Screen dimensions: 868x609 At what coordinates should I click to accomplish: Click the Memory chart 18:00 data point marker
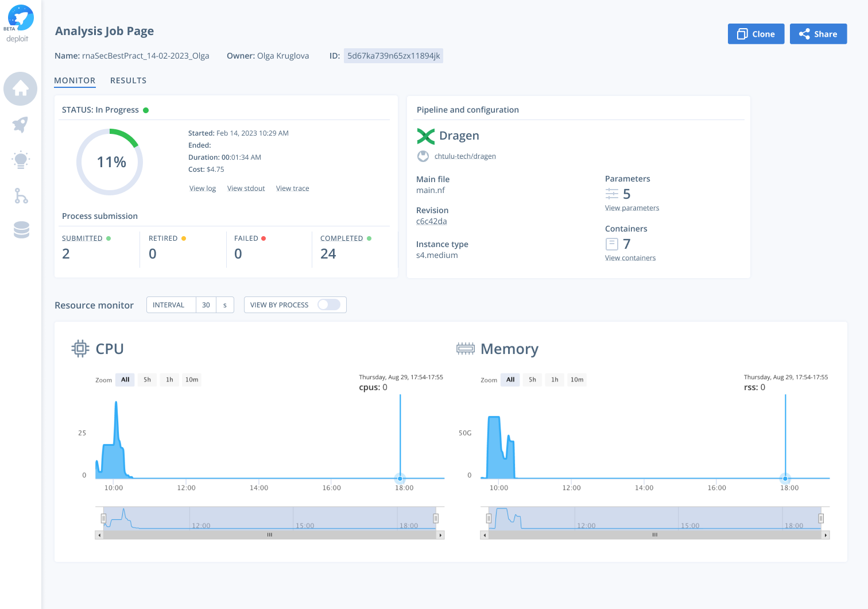pos(785,478)
